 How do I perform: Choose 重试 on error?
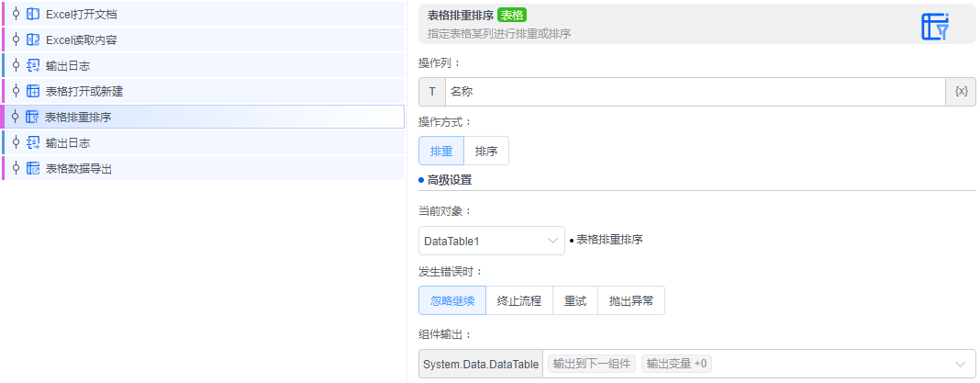(575, 300)
